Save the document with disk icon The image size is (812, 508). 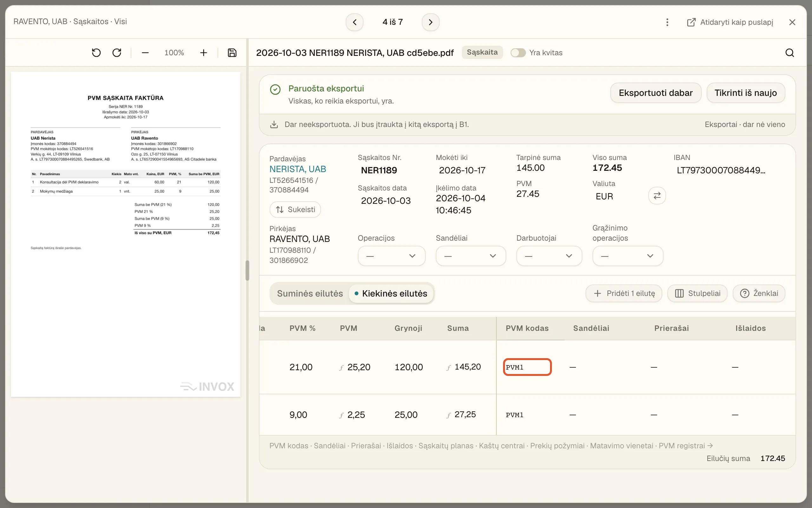click(x=232, y=53)
